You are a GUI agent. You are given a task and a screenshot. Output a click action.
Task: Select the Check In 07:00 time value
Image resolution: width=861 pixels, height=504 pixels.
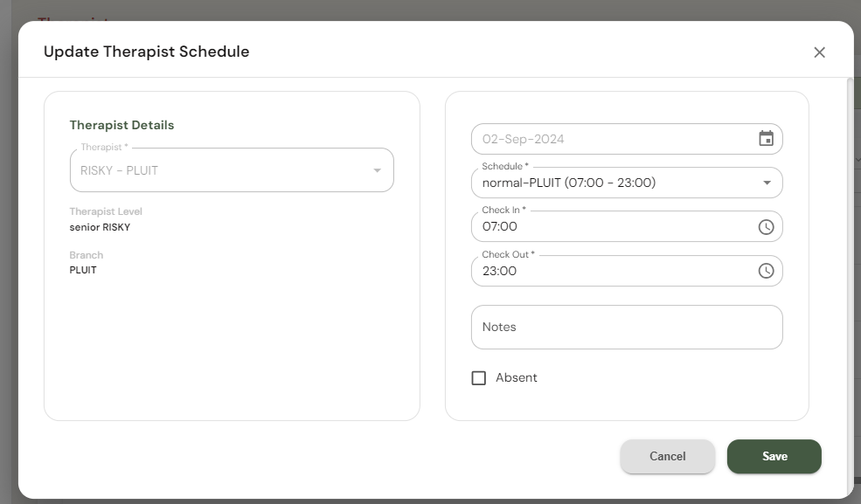(500, 227)
